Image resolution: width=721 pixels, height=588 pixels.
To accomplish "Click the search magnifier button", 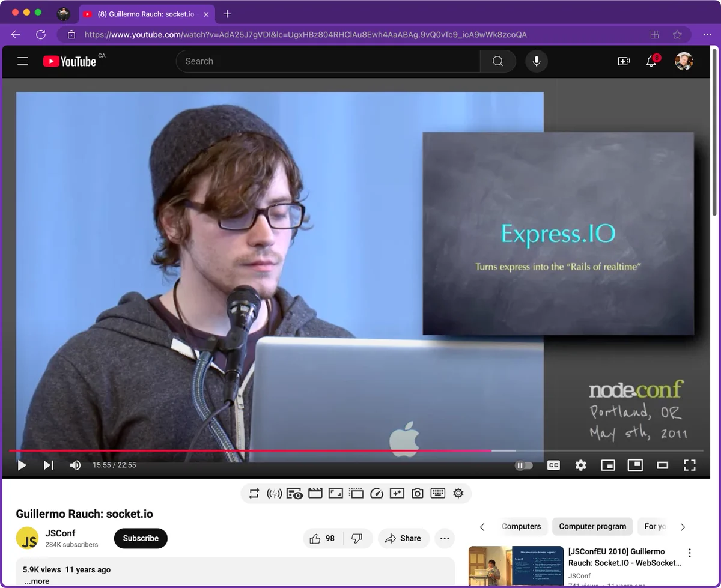I will tap(497, 61).
